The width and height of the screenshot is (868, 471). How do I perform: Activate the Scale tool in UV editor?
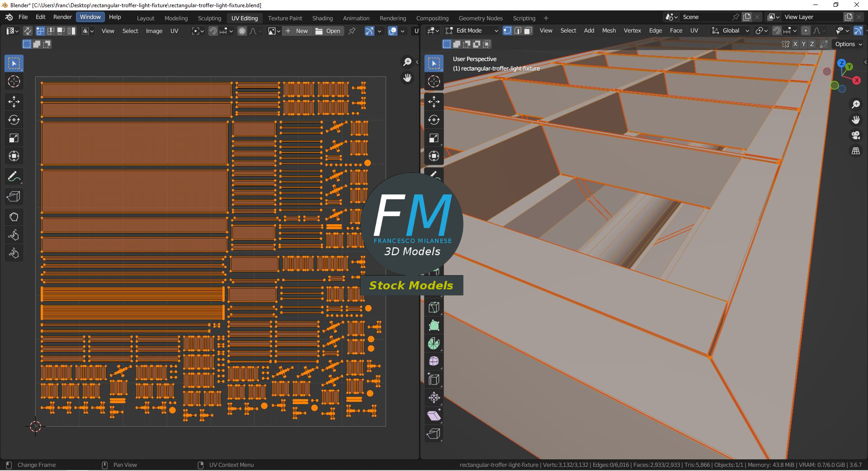coord(14,138)
